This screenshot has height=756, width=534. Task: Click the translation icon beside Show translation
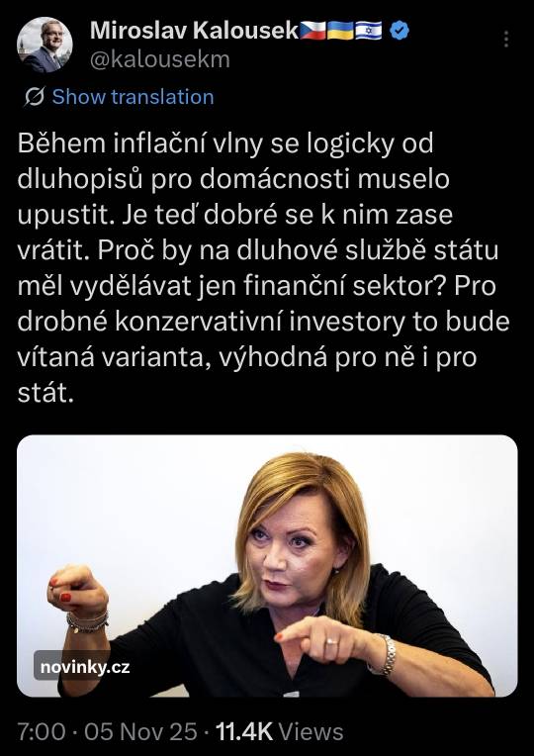[x=35, y=97]
